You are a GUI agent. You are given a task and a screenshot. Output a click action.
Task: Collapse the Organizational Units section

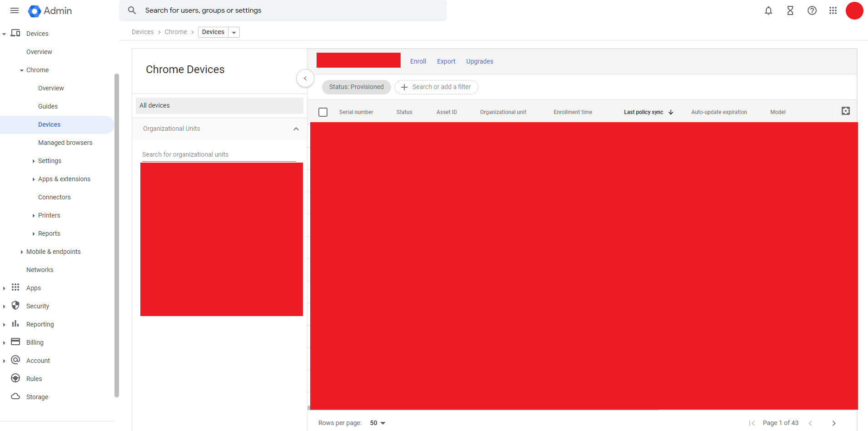click(296, 129)
